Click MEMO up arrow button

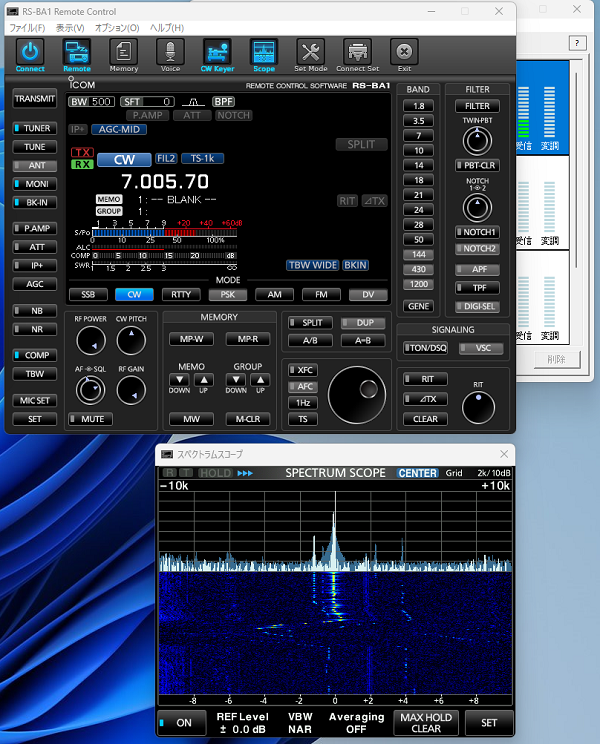pyautogui.click(x=203, y=380)
